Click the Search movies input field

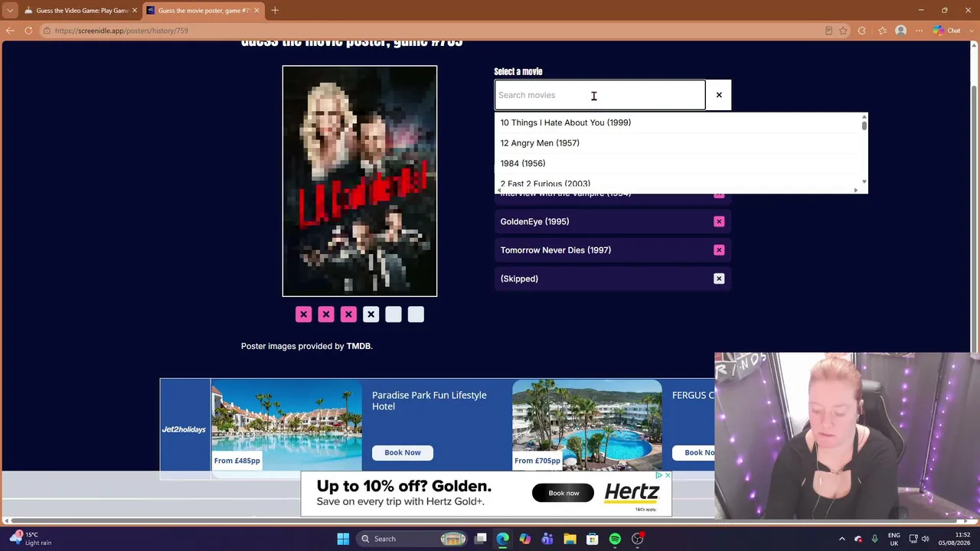[599, 95]
